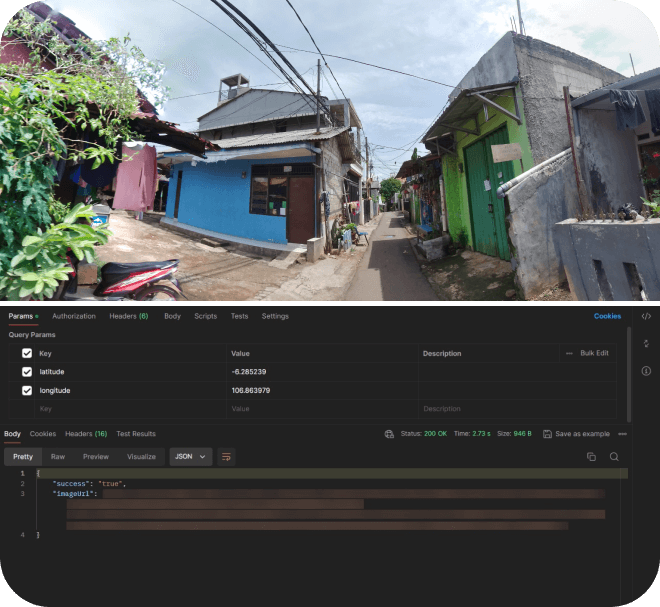Viewport: 660px width, 607px height.
Task: Copy the response body with copy icon
Action: click(x=591, y=457)
